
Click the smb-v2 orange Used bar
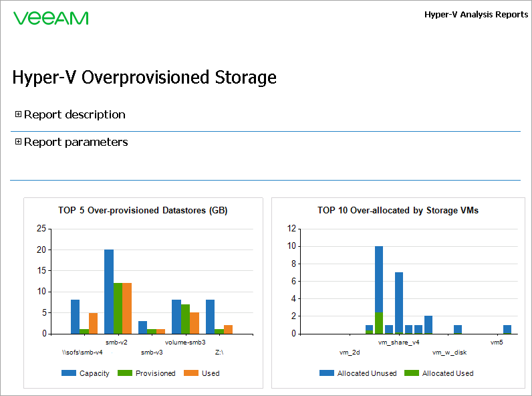127,308
